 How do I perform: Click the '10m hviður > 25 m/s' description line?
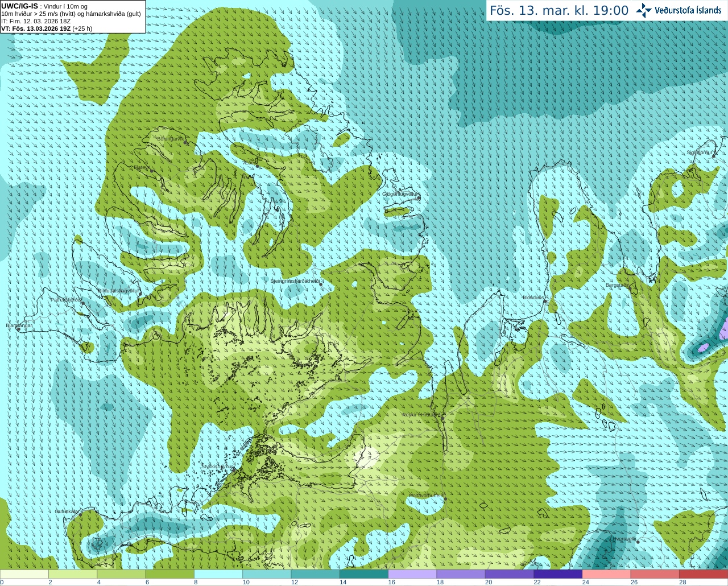click(71, 14)
